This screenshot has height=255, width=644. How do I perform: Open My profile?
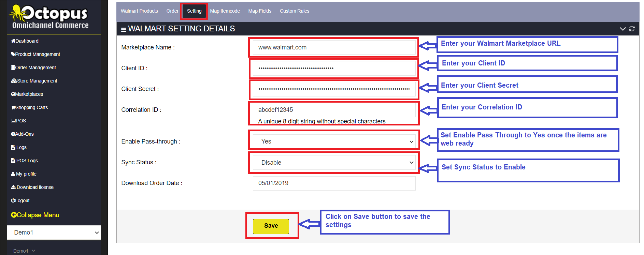tap(26, 174)
